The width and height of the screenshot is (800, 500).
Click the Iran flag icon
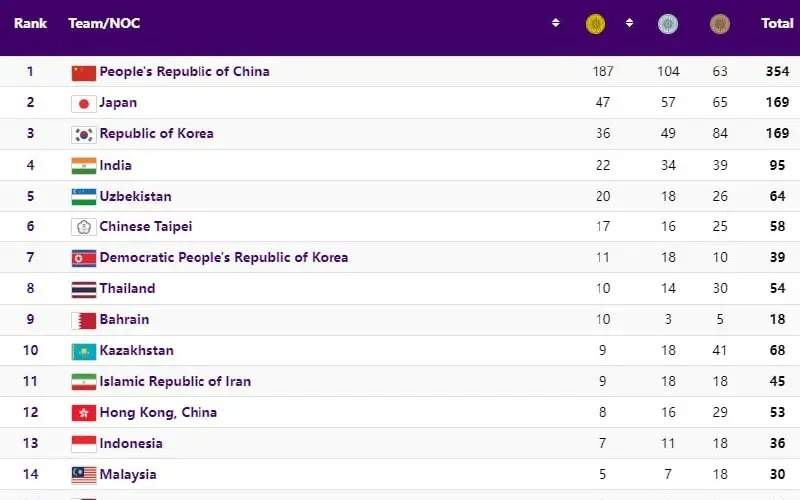tap(84, 382)
